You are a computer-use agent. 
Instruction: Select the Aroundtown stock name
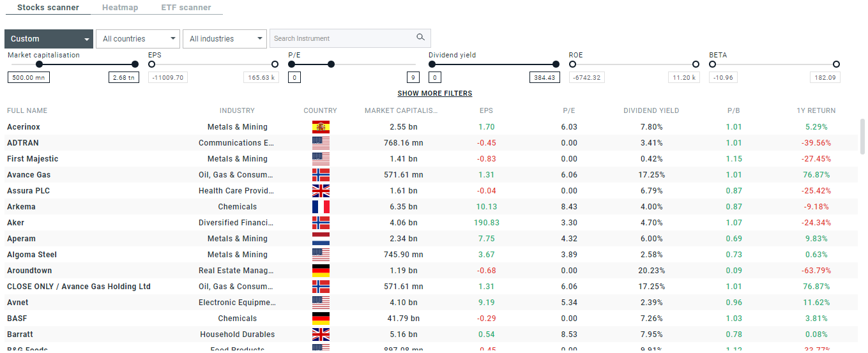[29, 271]
